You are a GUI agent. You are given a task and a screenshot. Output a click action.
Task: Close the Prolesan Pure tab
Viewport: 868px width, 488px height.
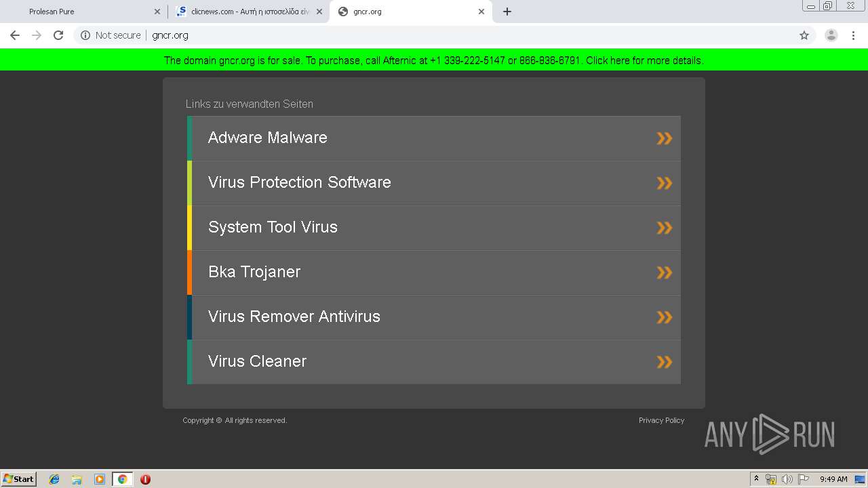[x=157, y=12]
